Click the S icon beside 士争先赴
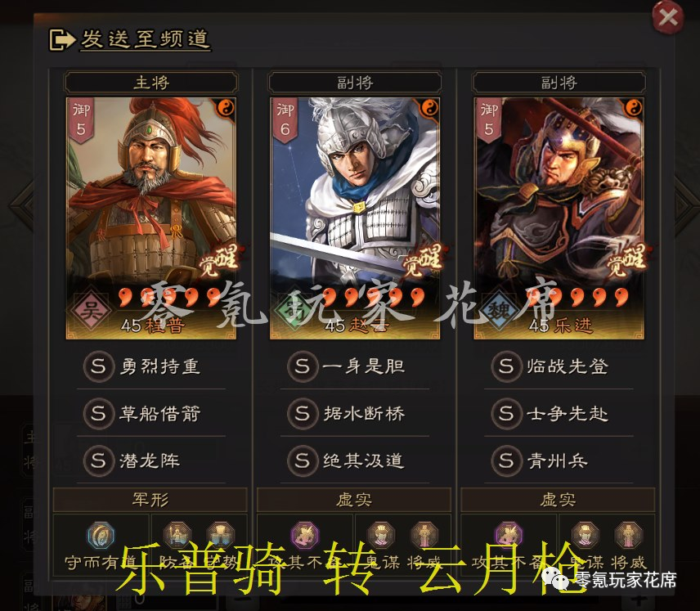Viewport: 700px width, 611px height. coord(506,414)
